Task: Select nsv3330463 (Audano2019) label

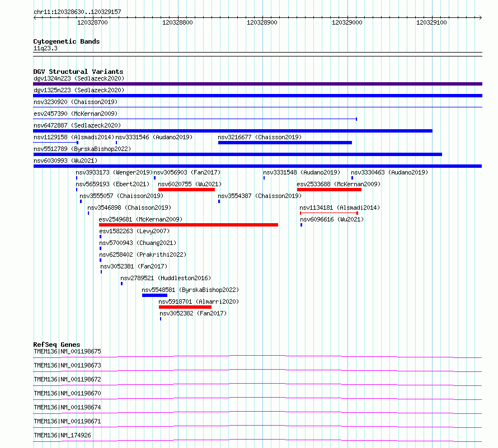Action: coord(389,172)
